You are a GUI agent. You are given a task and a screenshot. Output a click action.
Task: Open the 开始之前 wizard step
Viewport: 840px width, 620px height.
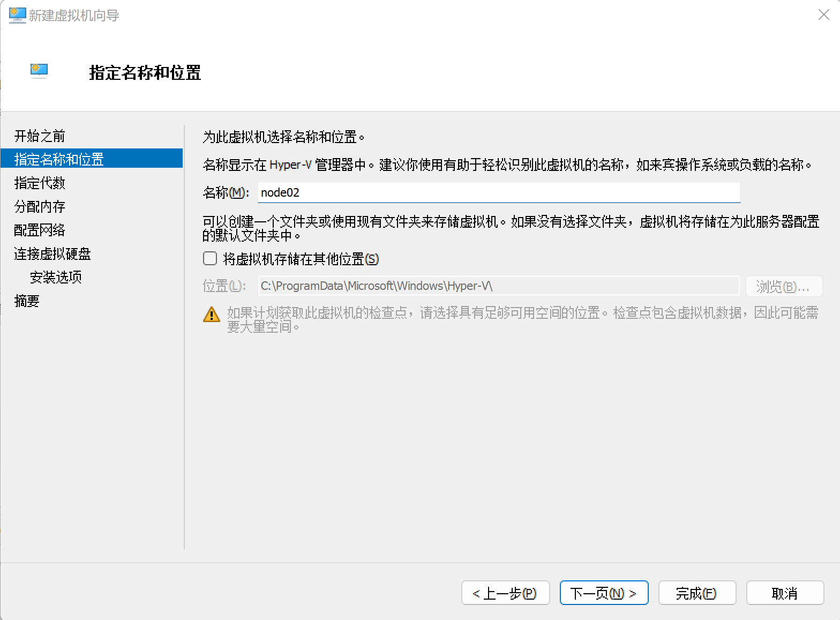coord(40,136)
